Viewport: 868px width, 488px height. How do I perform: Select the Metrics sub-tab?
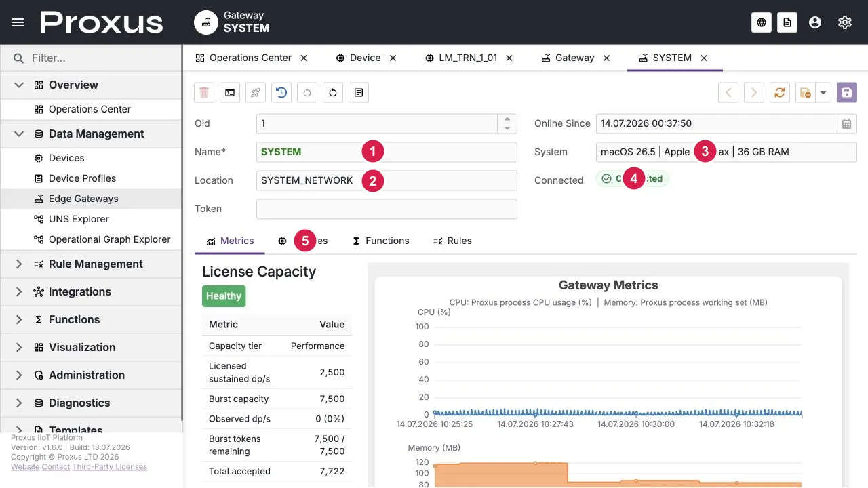(x=230, y=241)
